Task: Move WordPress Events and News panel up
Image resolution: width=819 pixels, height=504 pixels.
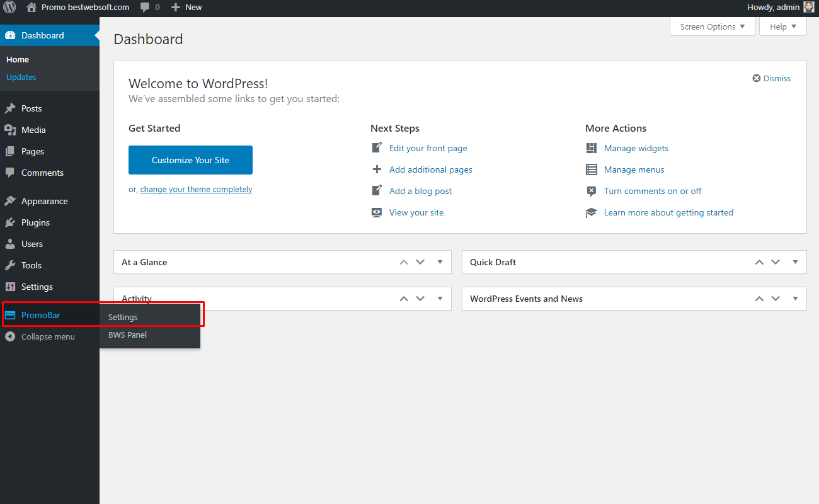Action: [x=759, y=299]
